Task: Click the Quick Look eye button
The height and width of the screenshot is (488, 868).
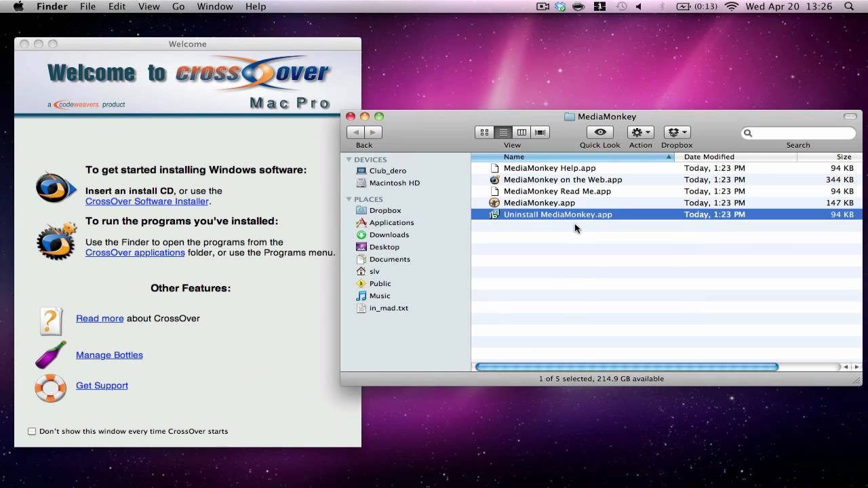Action: pyautogui.click(x=600, y=132)
